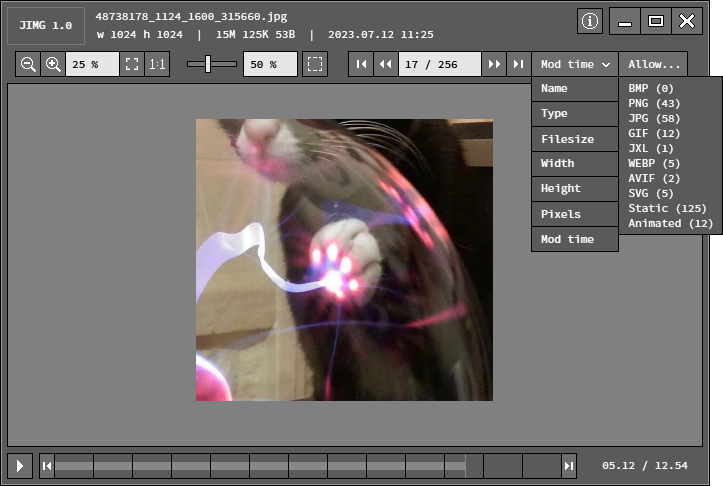Toggle the AVIF (2) filter
This screenshot has width=723, height=486.
pos(654,178)
